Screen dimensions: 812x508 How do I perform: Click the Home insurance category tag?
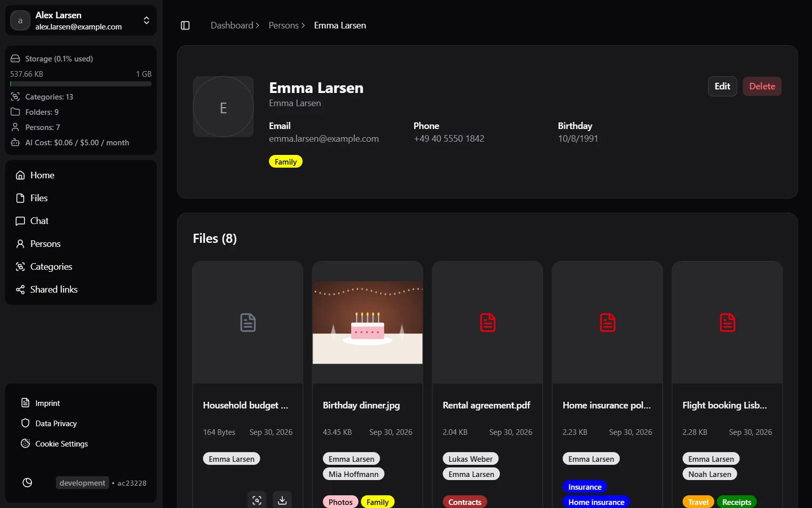point(596,502)
